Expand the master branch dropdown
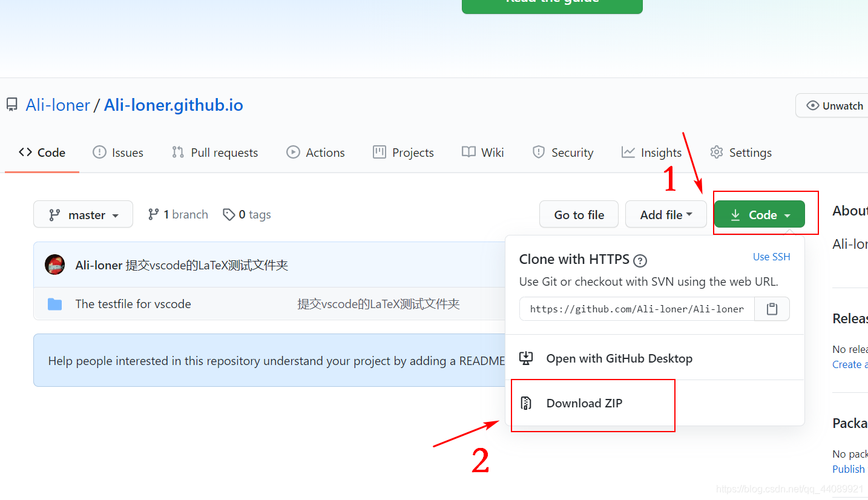The height and width of the screenshot is (500, 868). 83,214
